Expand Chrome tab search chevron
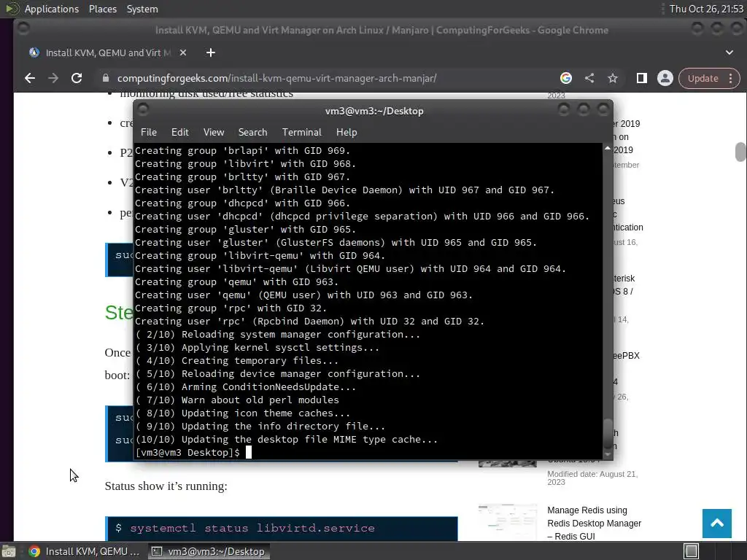The height and width of the screenshot is (560, 747). click(x=729, y=52)
